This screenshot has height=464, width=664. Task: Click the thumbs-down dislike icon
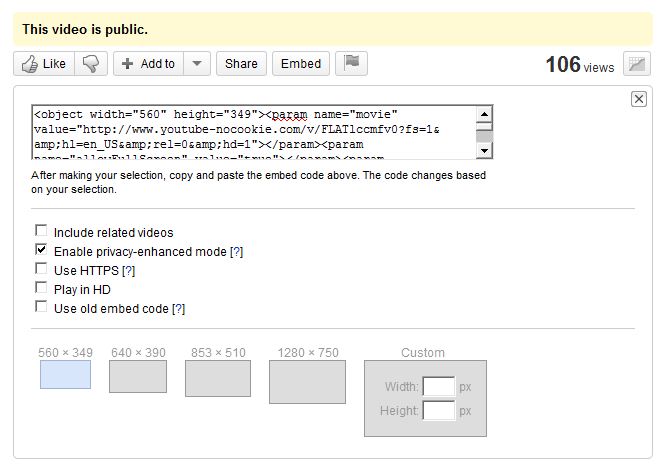(92, 63)
